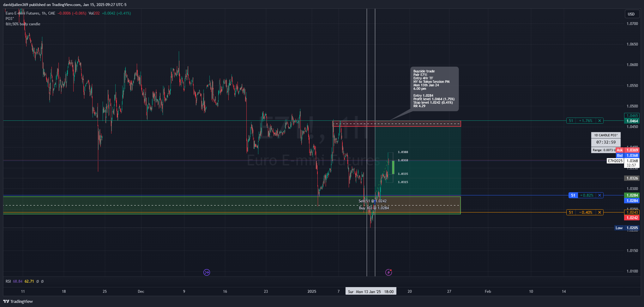Click the -0.0006 (-0.06%) price change value
The width and height of the screenshot is (644, 307).
[72, 13]
